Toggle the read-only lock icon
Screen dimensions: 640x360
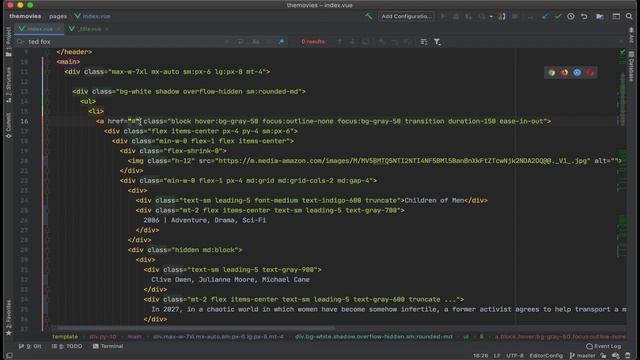click(x=603, y=356)
